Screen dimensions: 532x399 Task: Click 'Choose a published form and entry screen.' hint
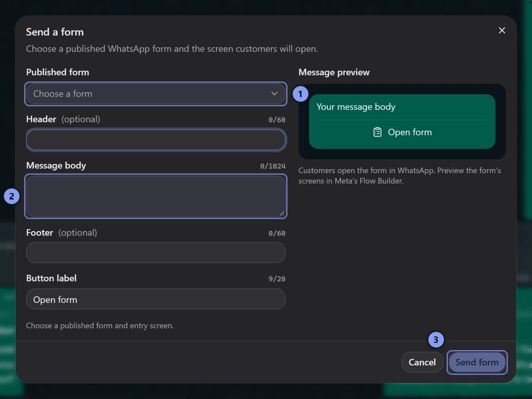click(x=100, y=326)
